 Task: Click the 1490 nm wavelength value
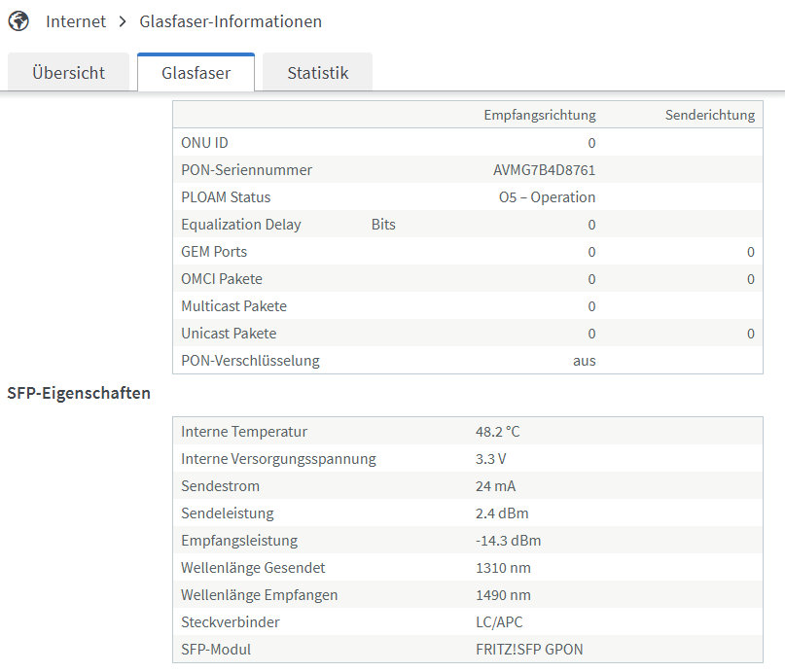coord(503,595)
